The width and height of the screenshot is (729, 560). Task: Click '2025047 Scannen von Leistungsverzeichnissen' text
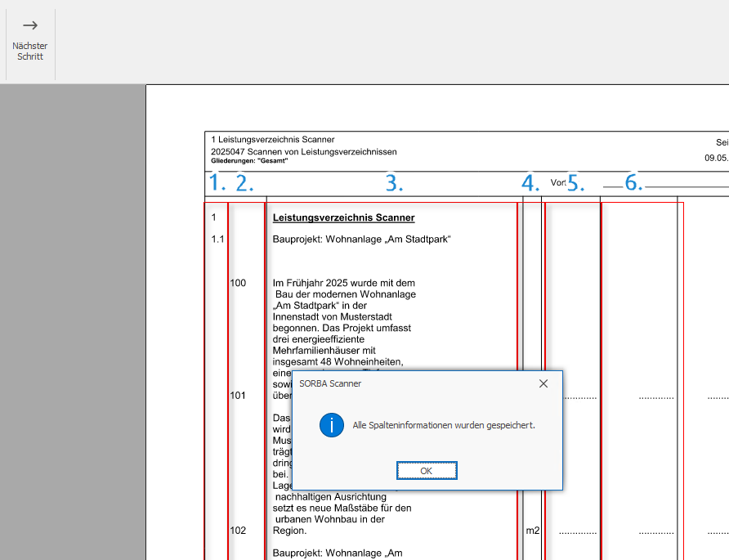coord(303,151)
